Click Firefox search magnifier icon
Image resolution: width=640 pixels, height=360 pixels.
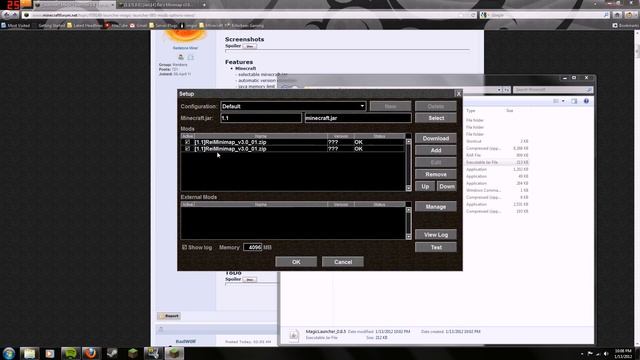pyautogui.click(x=606, y=15)
